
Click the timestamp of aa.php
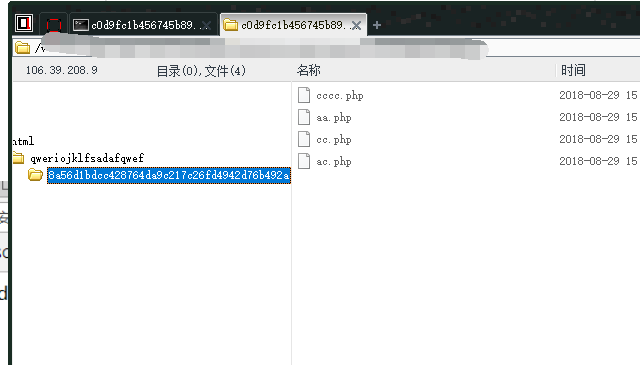[x=599, y=117]
